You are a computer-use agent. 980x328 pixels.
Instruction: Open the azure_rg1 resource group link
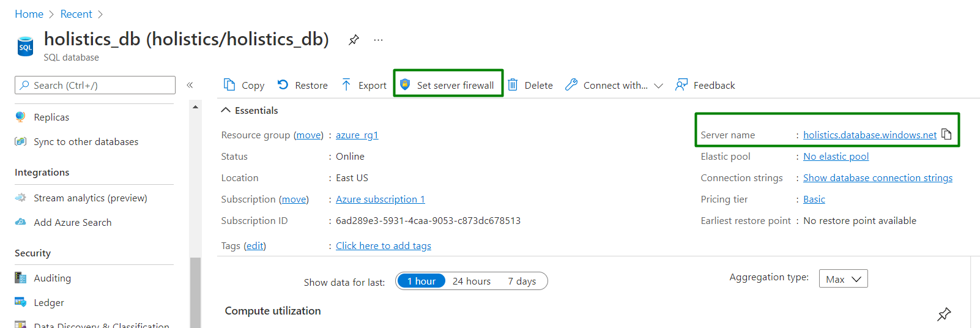point(357,135)
